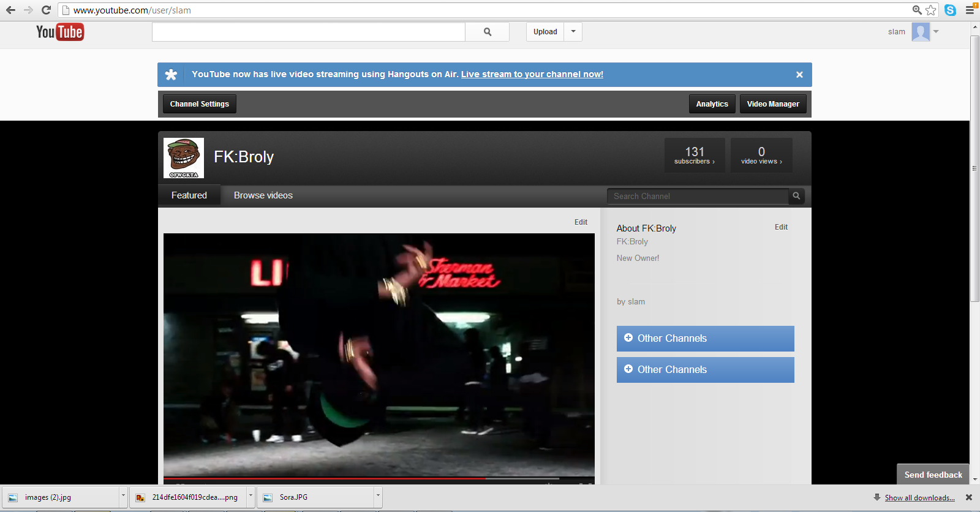980x512 pixels.
Task: Close the downloads bar
Action: click(x=969, y=497)
